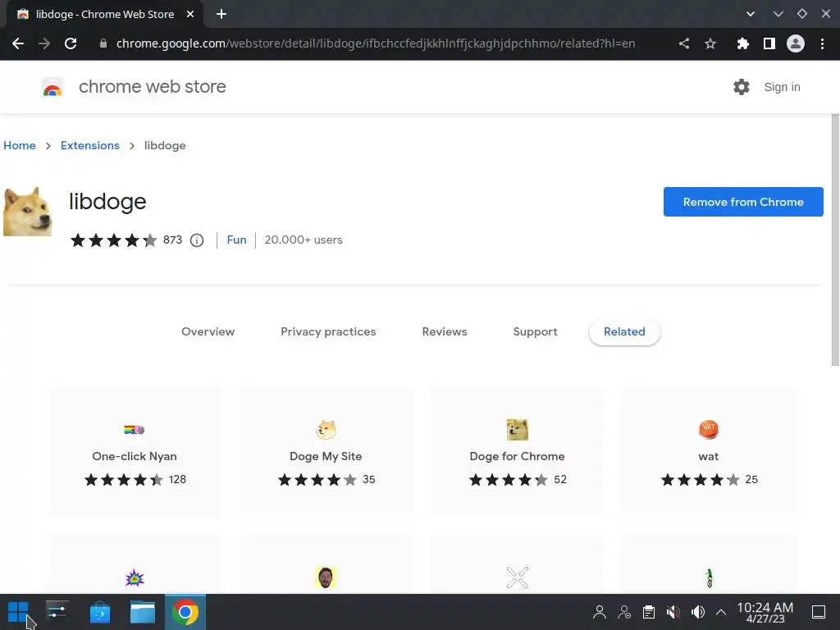Go back to the previous page
This screenshot has height=630, width=840.
pos(18,43)
